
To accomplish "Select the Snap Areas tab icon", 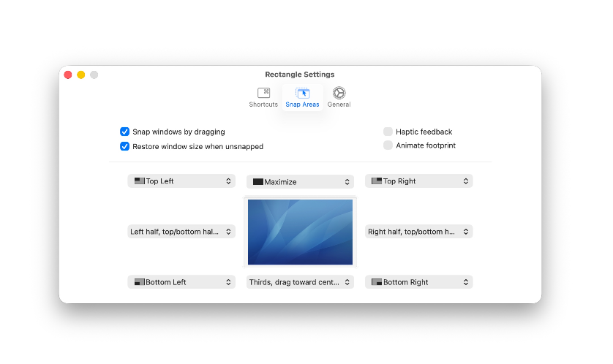I will pyautogui.click(x=302, y=93).
